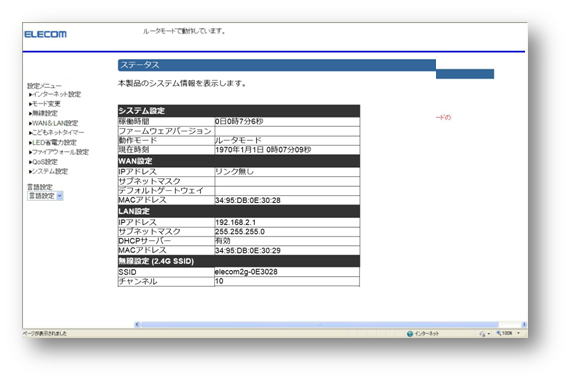Viewport: 570px width, 380px height.
Task: Click the 無線設定 (2.4G SSID) section header
Action: tap(239, 261)
